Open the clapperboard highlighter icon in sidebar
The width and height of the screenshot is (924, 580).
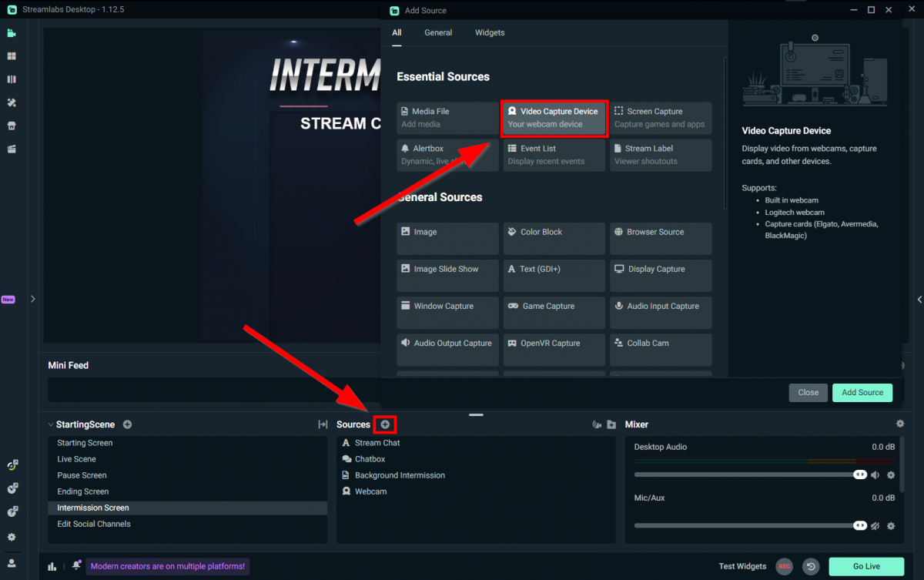coord(12,149)
